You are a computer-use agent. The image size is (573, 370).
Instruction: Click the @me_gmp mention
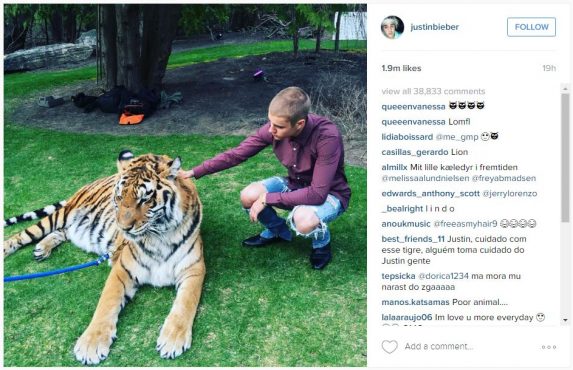point(457,137)
